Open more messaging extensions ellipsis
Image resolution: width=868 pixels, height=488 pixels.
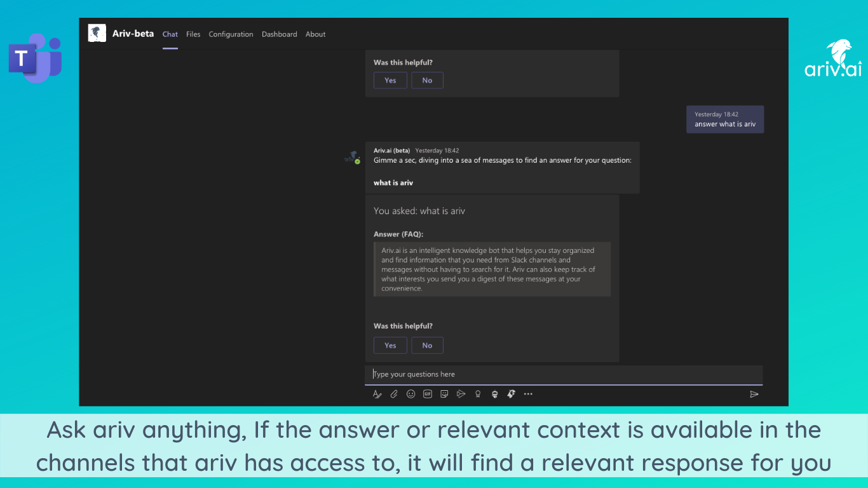pyautogui.click(x=528, y=394)
